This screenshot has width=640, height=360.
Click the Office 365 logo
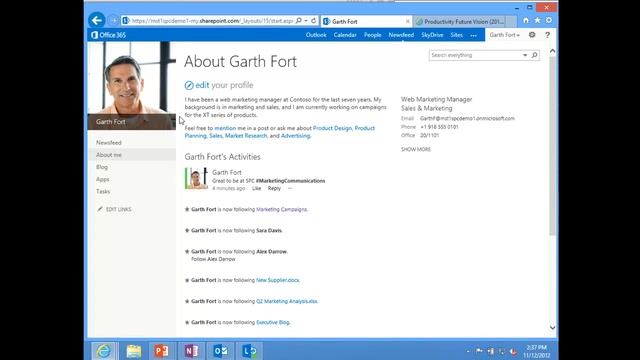tap(108, 35)
